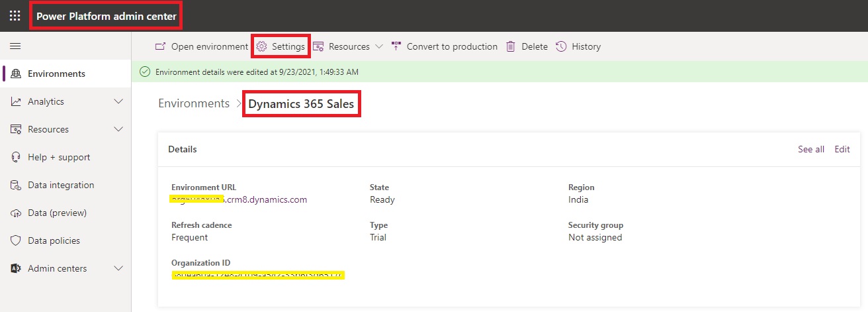Image resolution: width=868 pixels, height=312 pixels.
Task: Open Data integration in the sidebar
Action: [x=61, y=185]
